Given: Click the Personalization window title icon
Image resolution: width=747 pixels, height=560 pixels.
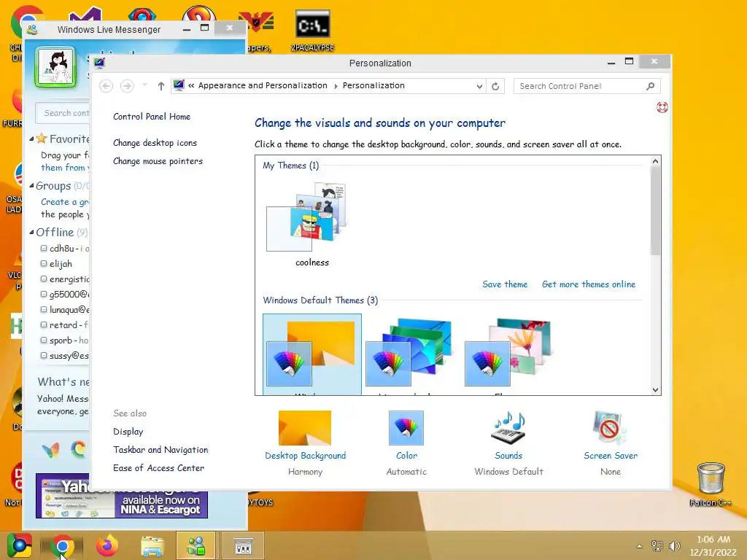Looking at the screenshot, I should click(x=99, y=63).
